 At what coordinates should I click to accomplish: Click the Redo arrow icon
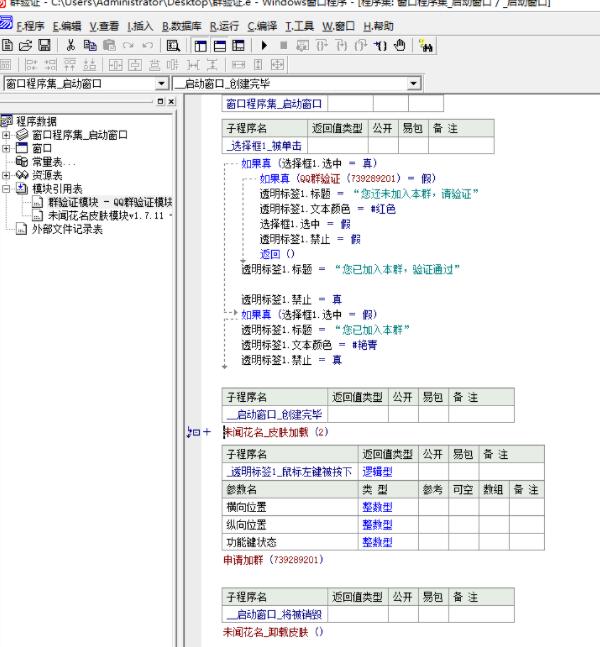[x=128, y=45]
